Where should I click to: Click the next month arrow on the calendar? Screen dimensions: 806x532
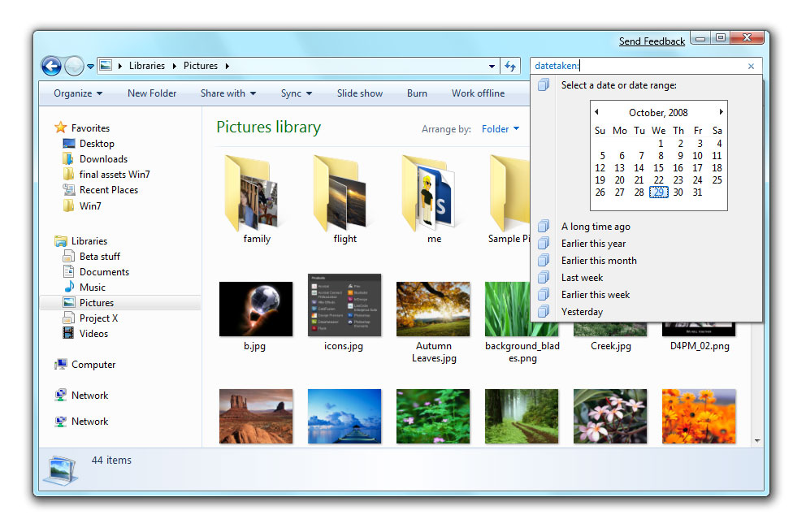pyautogui.click(x=720, y=112)
